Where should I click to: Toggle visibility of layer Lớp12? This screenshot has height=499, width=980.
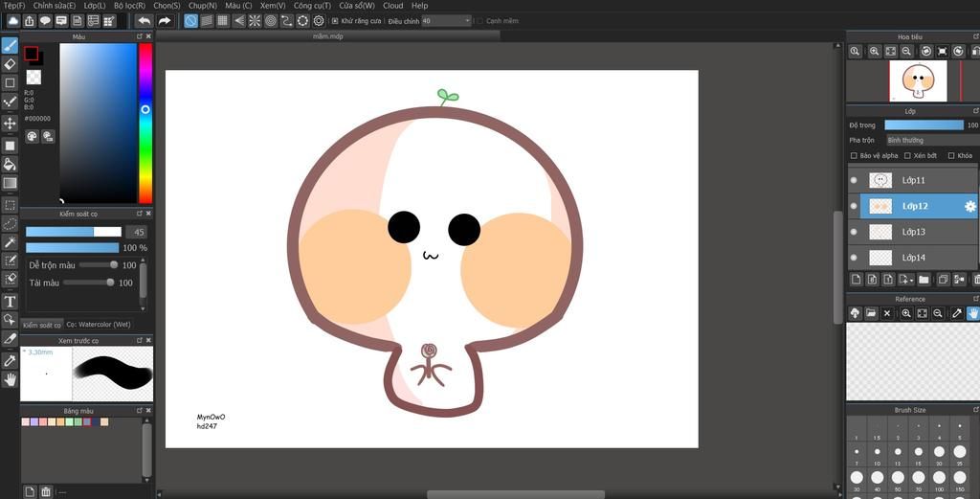[854, 206]
